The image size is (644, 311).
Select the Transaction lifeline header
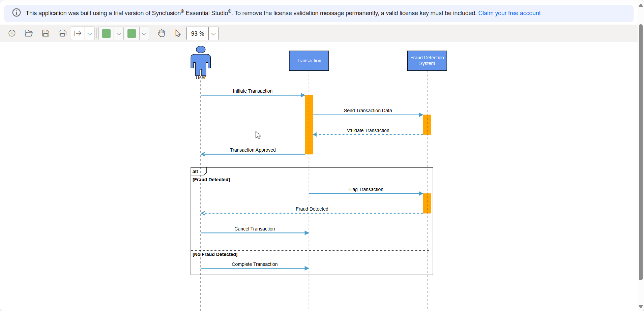[309, 61]
